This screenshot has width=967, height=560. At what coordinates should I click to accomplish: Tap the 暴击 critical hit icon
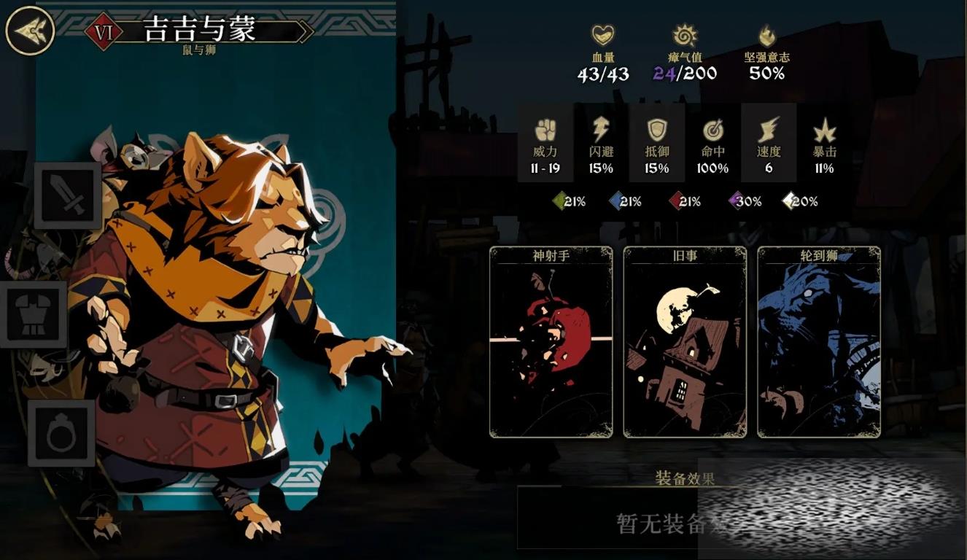coord(824,131)
